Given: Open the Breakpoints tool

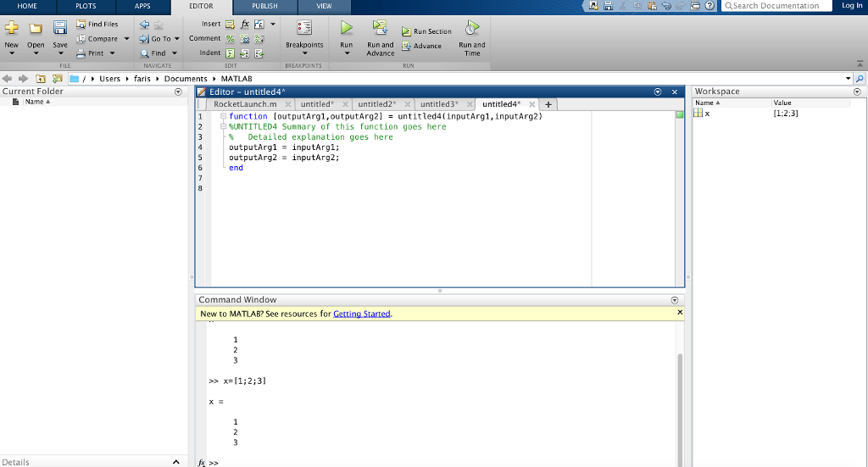Looking at the screenshot, I should pyautogui.click(x=303, y=29).
